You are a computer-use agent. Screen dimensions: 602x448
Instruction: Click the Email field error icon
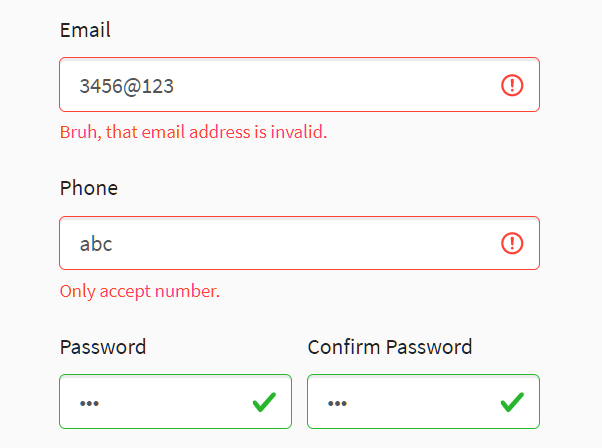512,85
